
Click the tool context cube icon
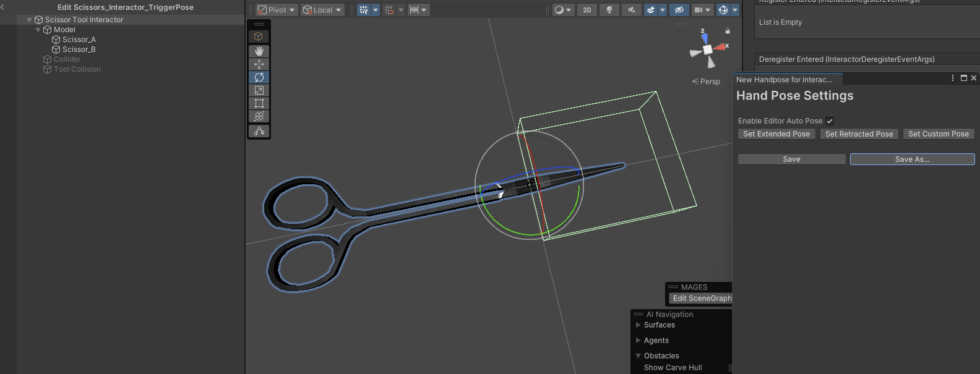click(x=259, y=36)
